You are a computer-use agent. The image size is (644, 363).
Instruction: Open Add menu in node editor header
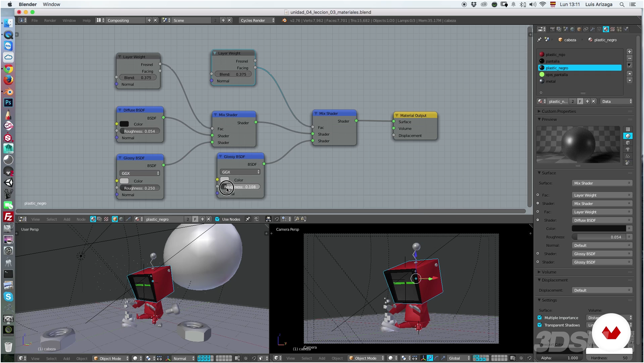point(67,219)
